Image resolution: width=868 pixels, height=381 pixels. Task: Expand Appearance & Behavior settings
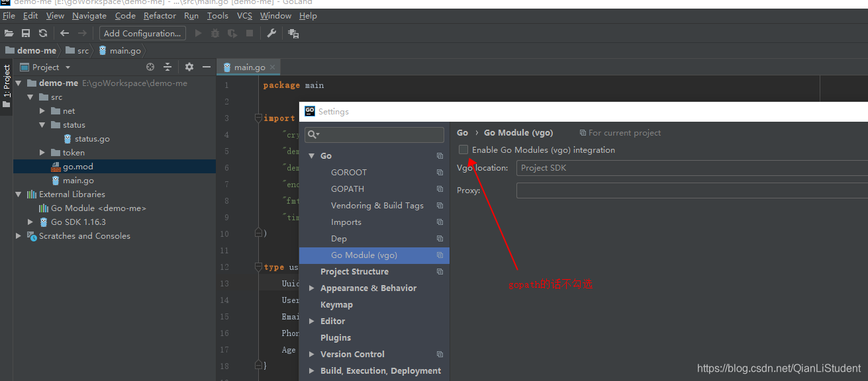click(312, 288)
